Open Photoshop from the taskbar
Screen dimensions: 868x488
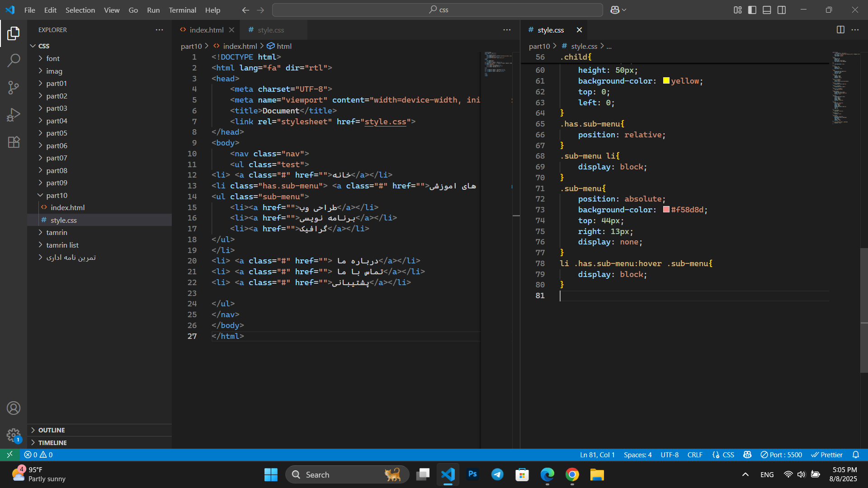473,474
